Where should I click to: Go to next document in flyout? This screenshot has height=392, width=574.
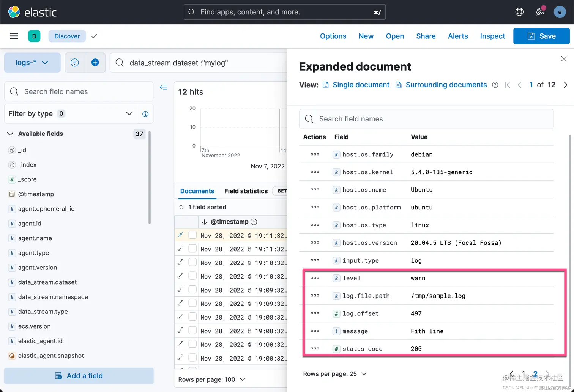click(565, 85)
